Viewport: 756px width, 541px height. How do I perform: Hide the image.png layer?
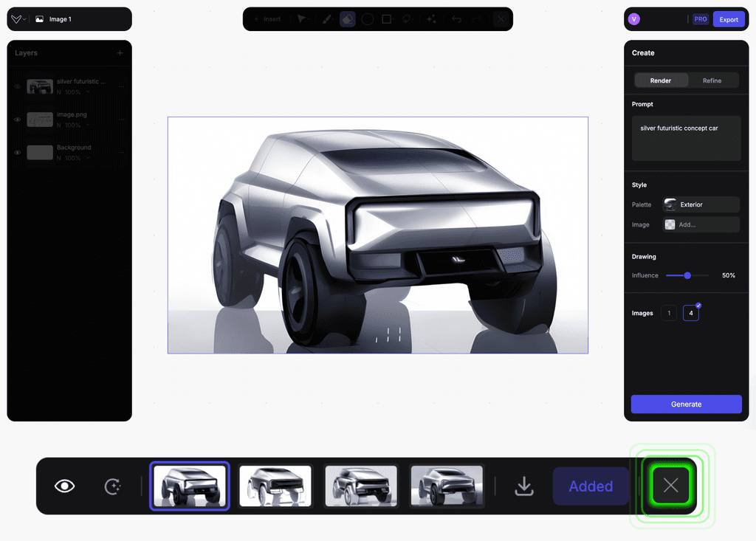coord(17,120)
